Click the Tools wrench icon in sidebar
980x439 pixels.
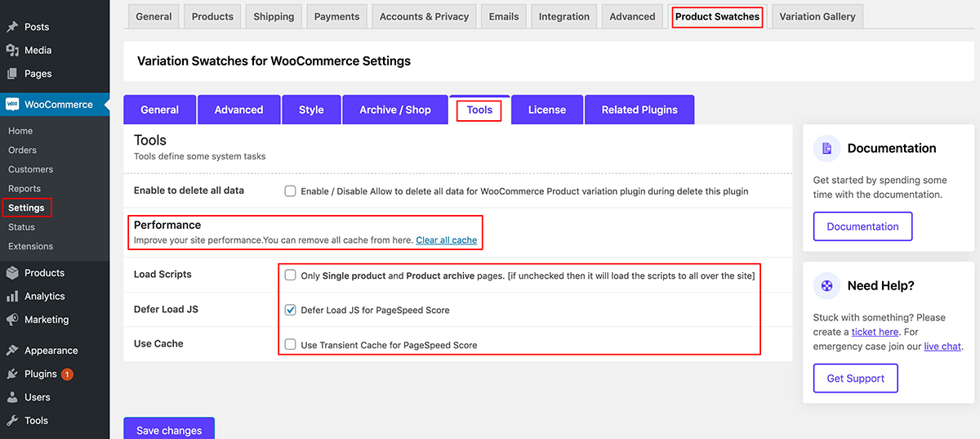[12, 421]
